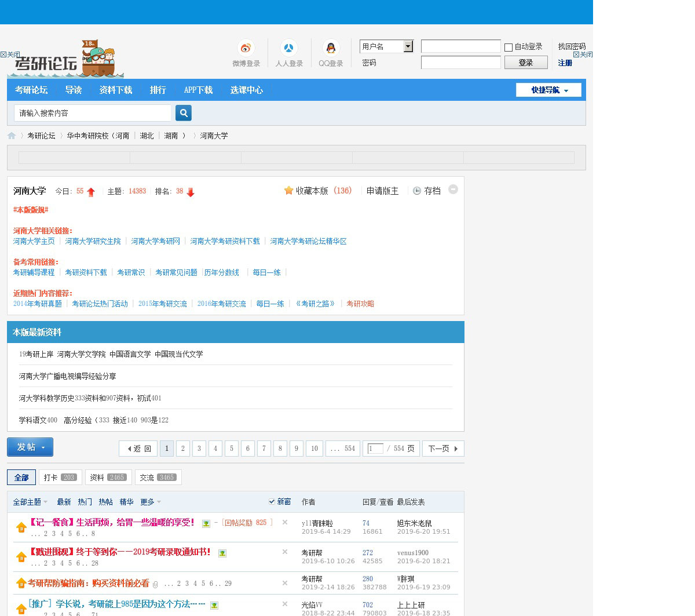Click the home icon in breadcrumb

(x=12, y=136)
